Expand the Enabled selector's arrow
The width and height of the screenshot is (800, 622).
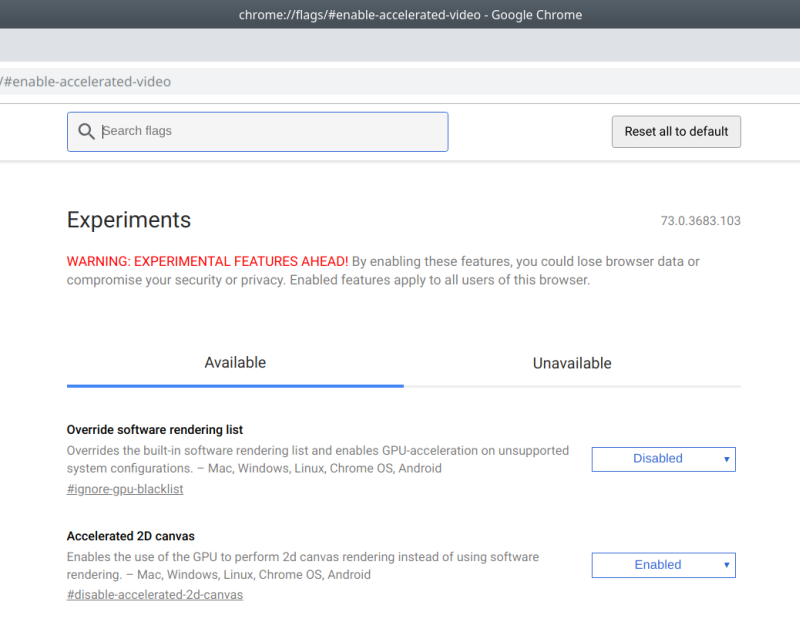[x=727, y=565]
